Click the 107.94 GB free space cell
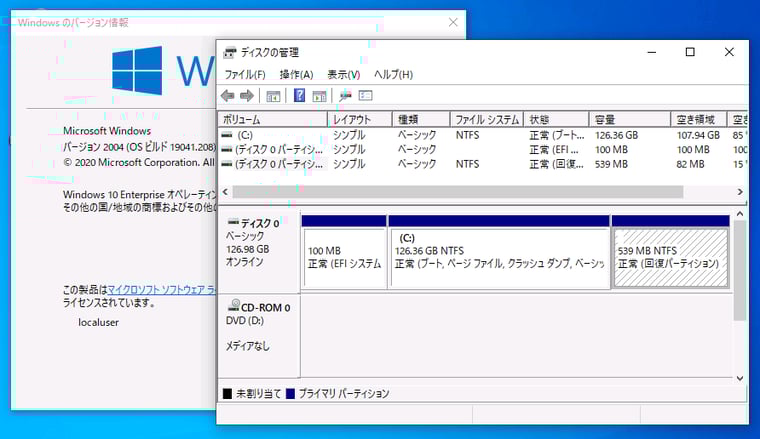 (x=698, y=135)
